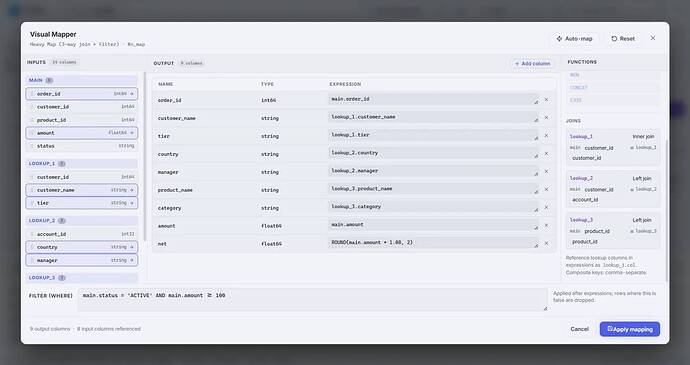Select the main customer_id input column
Image resolution: width=690 pixels, height=365 pixels.
(x=82, y=107)
